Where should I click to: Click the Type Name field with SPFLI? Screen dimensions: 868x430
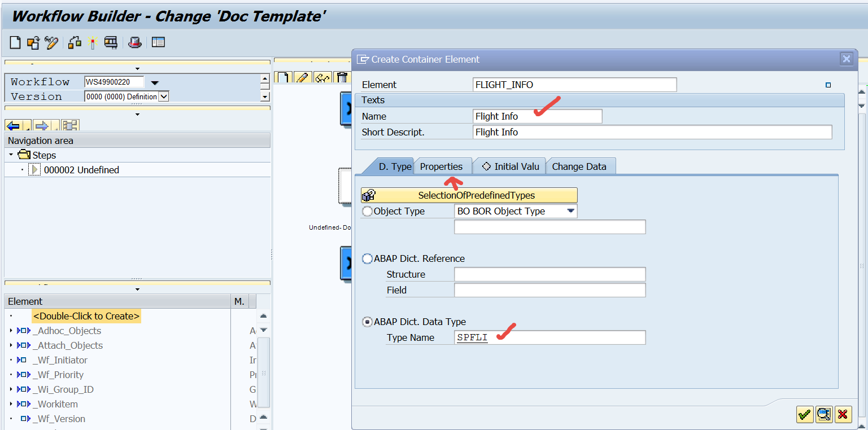(x=549, y=337)
